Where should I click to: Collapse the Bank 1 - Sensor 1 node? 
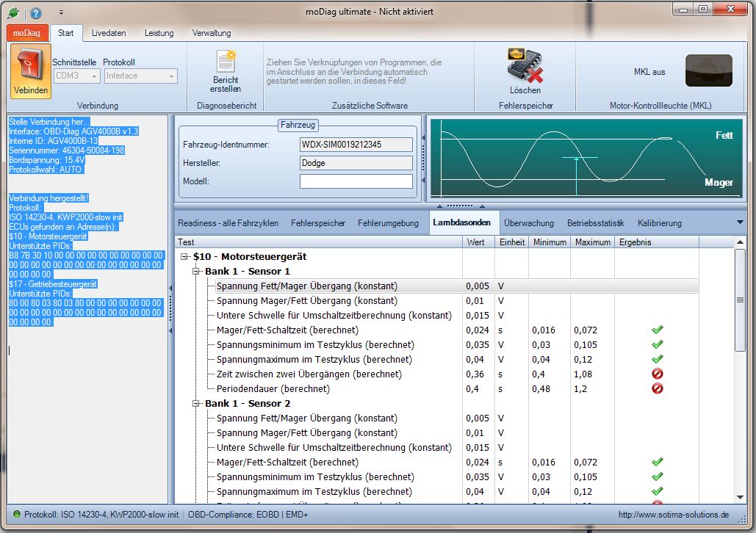196,272
